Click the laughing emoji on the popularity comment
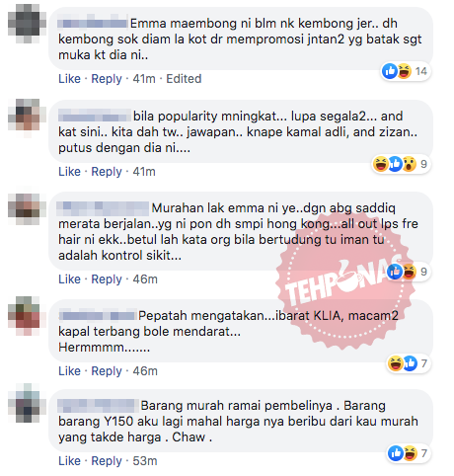Image resolution: width=454 pixels, height=476 pixels. click(x=381, y=164)
